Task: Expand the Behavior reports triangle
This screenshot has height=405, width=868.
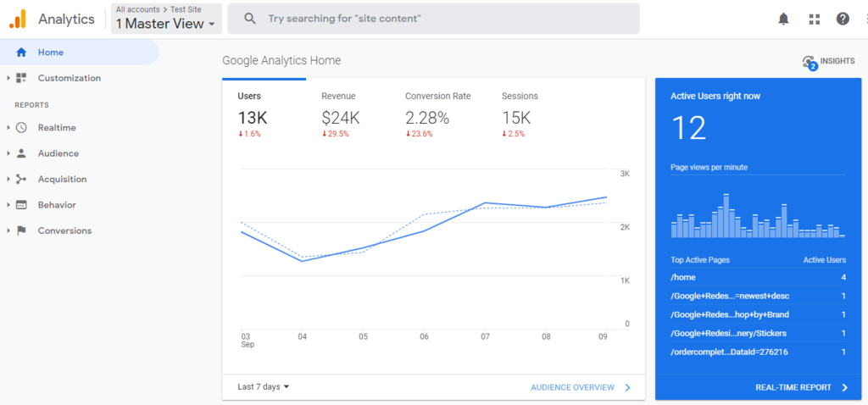Action: [8, 205]
